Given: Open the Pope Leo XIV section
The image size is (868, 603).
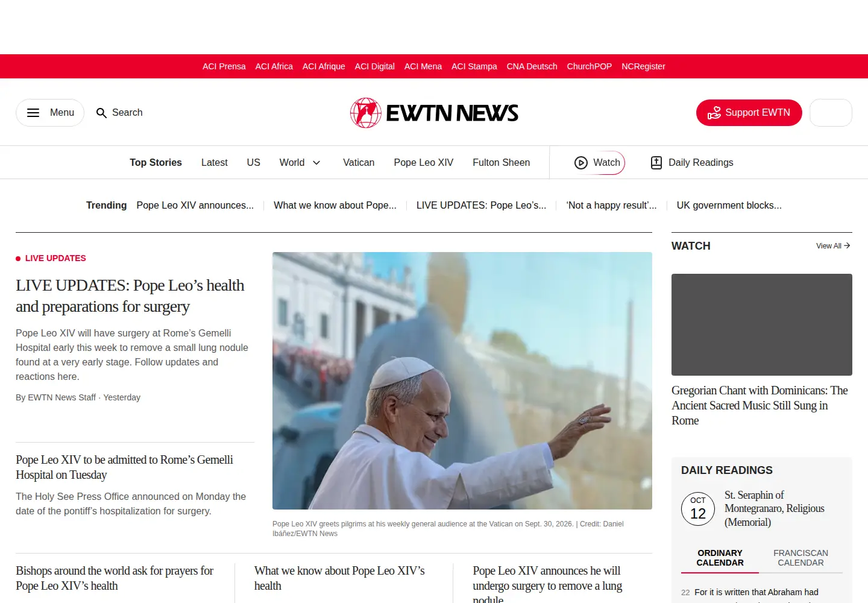Looking at the screenshot, I should pyautogui.click(x=423, y=163).
